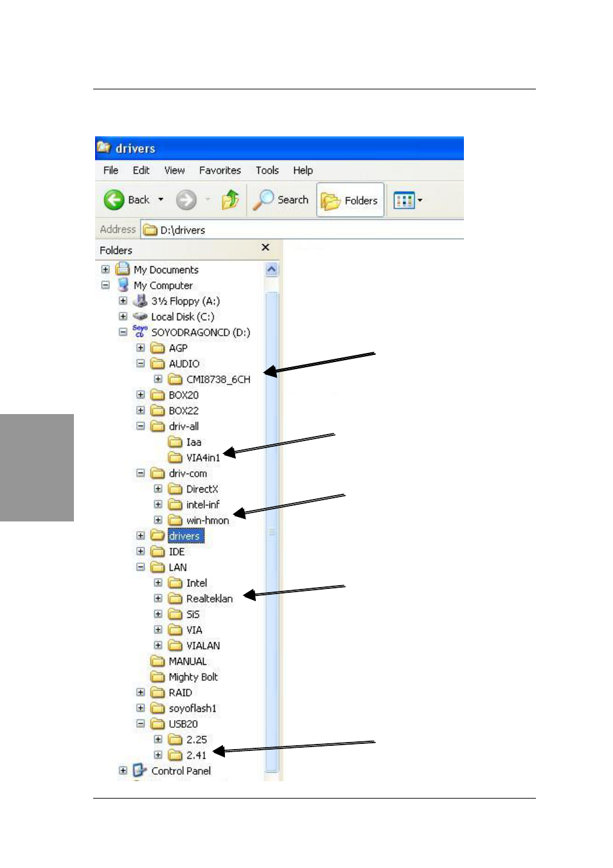This screenshot has height=868, width=613.
Task: Select the DirectX folder icon
Action: (175, 489)
